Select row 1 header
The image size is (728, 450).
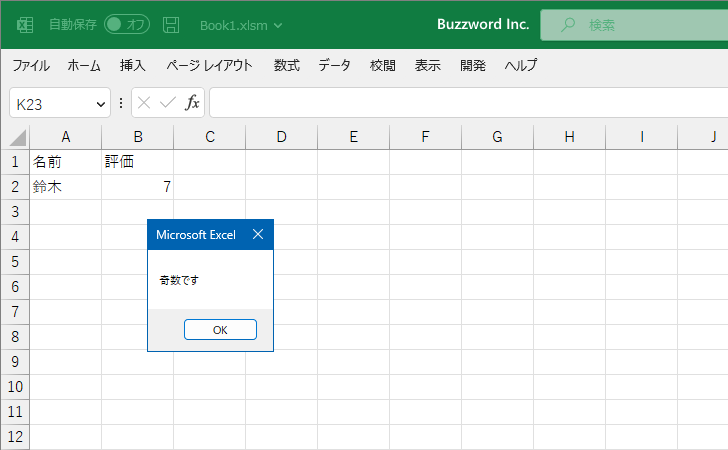click(x=15, y=162)
